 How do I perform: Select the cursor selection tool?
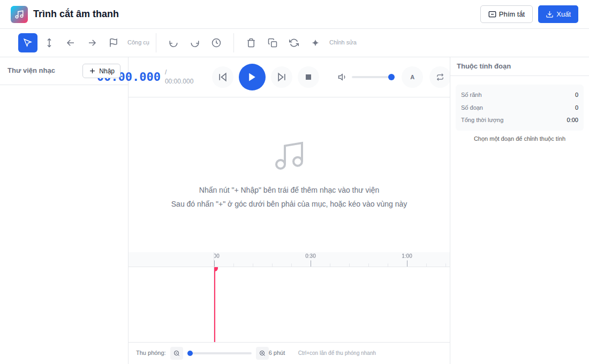coord(28,43)
